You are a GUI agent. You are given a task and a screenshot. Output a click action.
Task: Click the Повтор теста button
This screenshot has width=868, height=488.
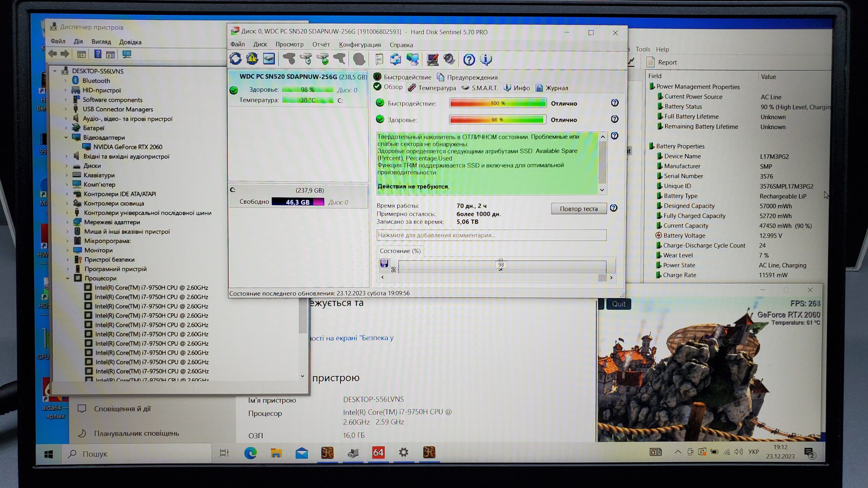tap(578, 209)
